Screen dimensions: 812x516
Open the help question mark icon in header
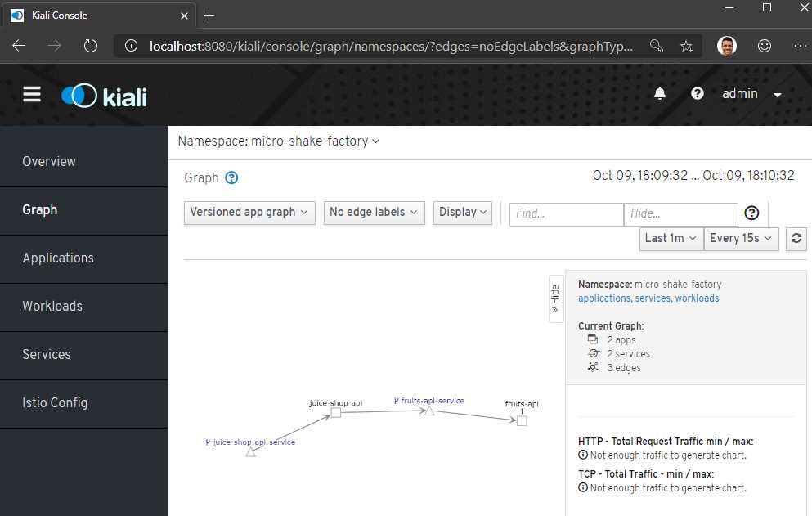coord(697,93)
